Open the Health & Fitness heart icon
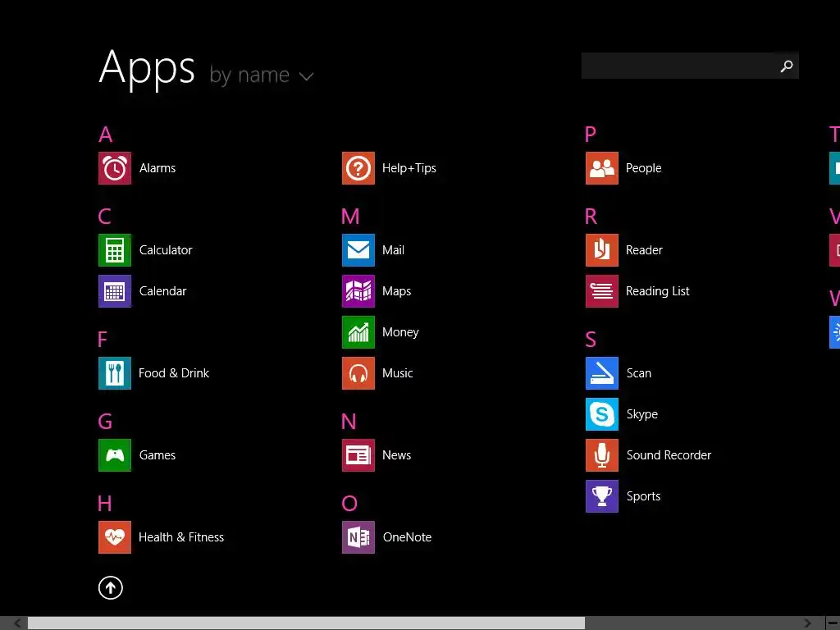 [x=115, y=537]
